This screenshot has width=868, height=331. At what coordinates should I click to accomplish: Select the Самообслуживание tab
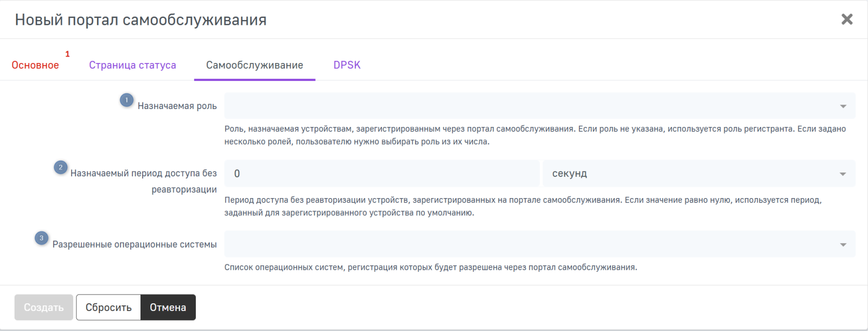(x=254, y=65)
